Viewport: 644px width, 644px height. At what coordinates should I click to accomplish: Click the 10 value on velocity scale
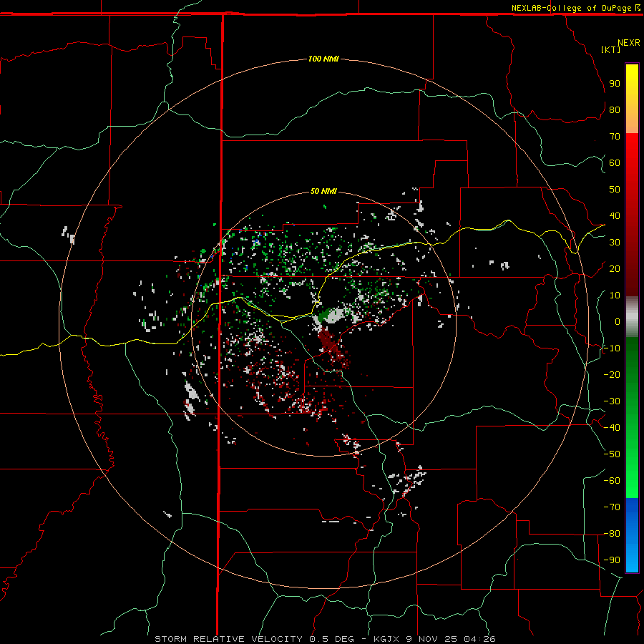click(615, 296)
